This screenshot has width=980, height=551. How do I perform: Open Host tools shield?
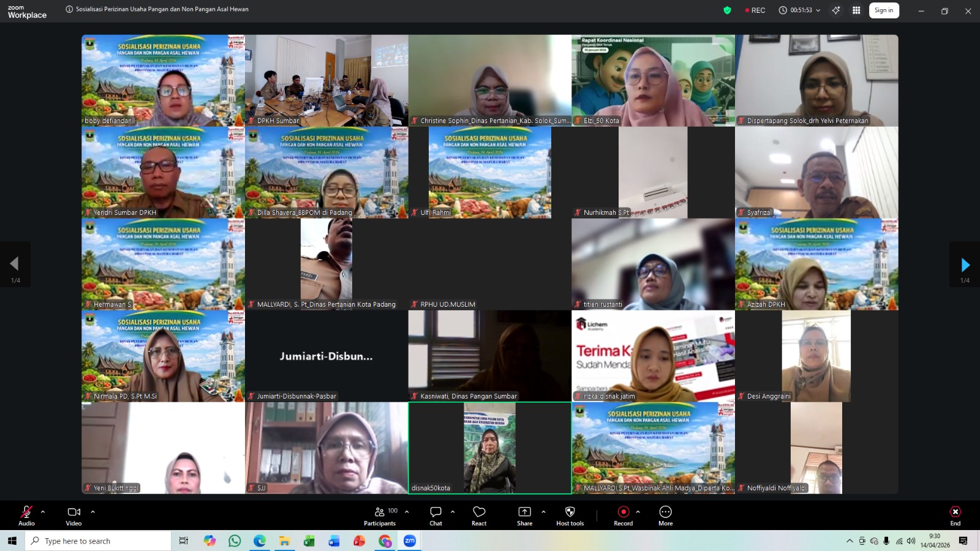click(x=570, y=515)
